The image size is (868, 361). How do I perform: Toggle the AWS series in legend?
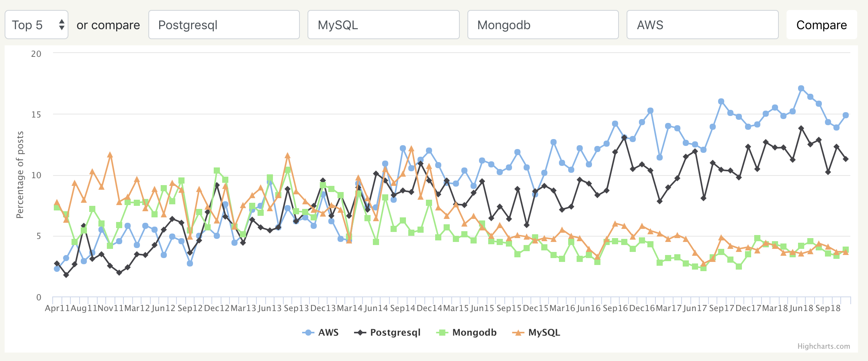[328, 333]
